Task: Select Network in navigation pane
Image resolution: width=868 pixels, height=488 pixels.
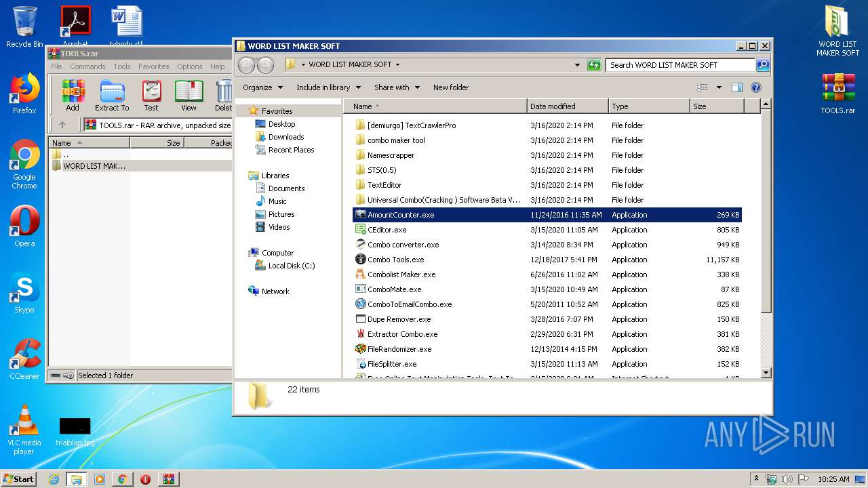Action: 275,291
